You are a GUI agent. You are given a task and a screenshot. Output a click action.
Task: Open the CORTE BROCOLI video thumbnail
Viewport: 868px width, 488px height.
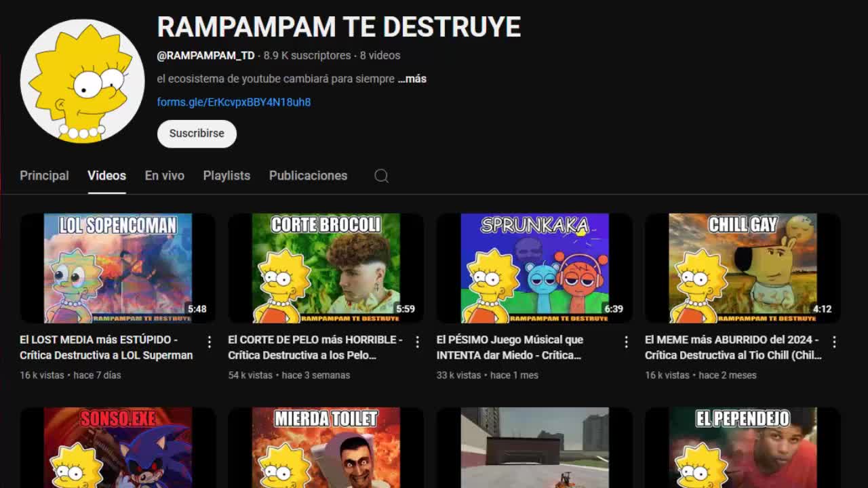[326, 268]
